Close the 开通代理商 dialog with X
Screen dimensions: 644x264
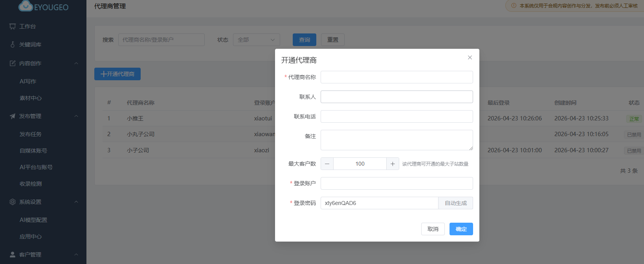click(470, 57)
